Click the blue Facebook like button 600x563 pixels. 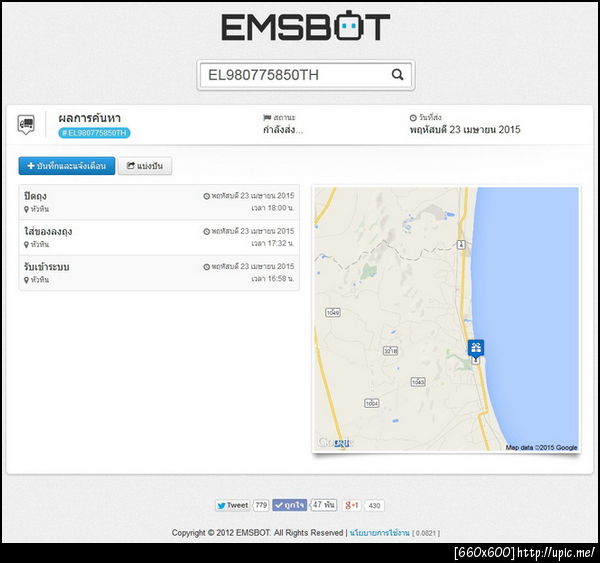tap(290, 505)
